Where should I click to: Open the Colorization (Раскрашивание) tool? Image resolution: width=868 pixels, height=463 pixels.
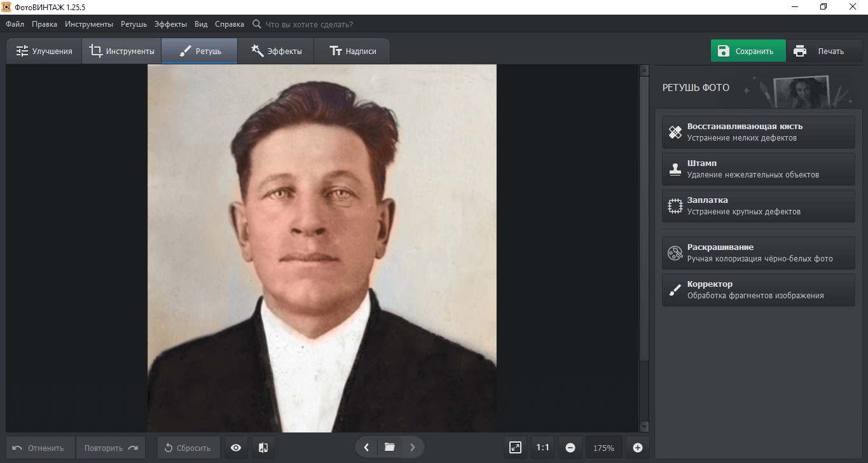pyautogui.click(x=758, y=253)
